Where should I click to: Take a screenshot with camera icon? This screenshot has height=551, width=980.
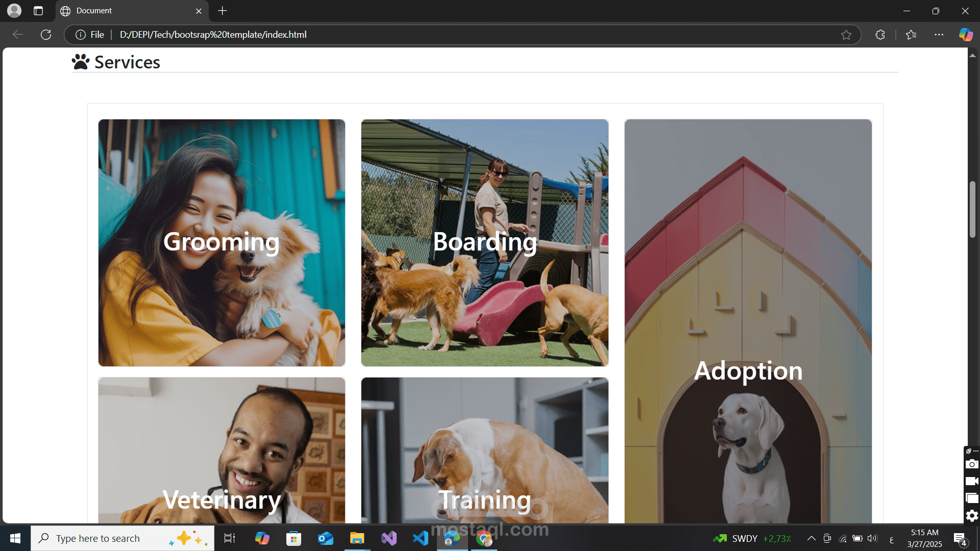(x=972, y=464)
